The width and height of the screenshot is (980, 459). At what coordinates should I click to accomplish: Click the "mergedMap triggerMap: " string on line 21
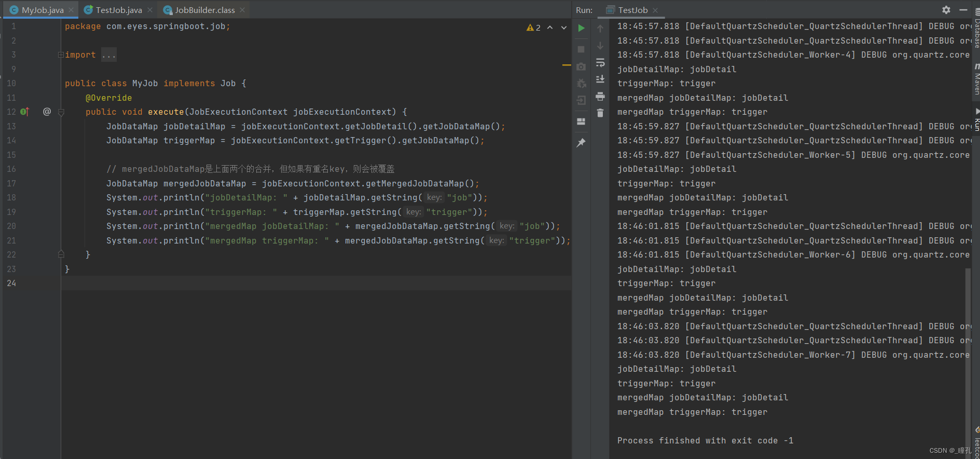tap(267, 240)
